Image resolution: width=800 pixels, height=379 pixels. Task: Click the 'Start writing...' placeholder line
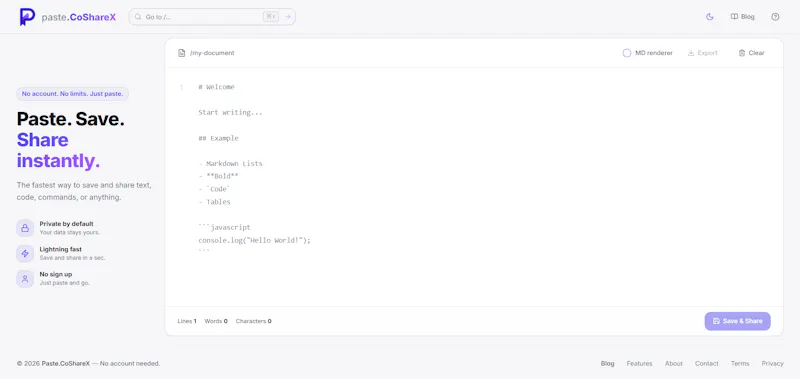pyautogui.click(x=230, y=113)
